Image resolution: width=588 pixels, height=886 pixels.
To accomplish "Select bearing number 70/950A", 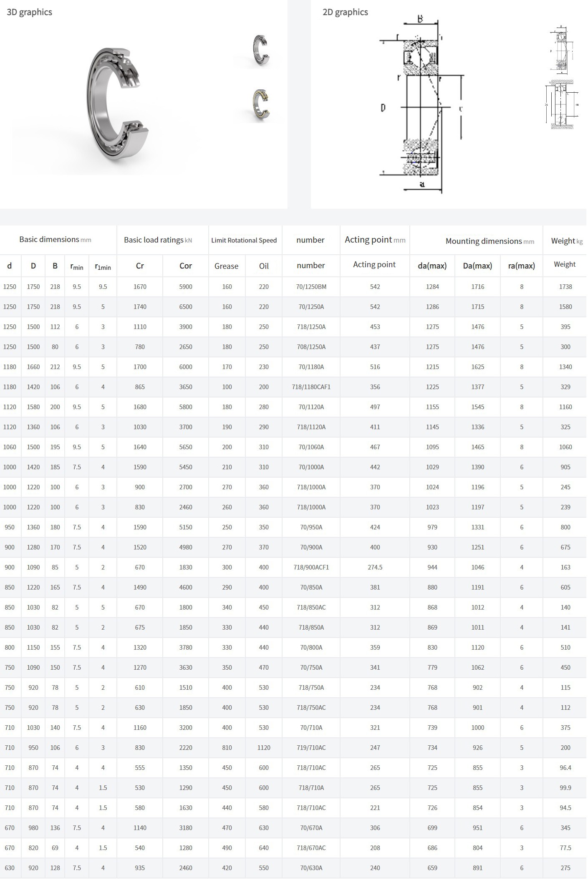I will pos(311,527).
